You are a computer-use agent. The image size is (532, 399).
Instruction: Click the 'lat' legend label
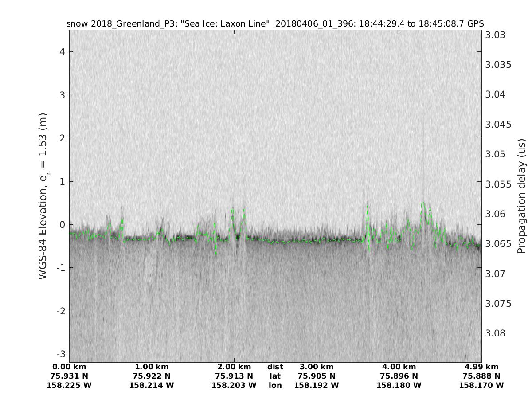275,376
